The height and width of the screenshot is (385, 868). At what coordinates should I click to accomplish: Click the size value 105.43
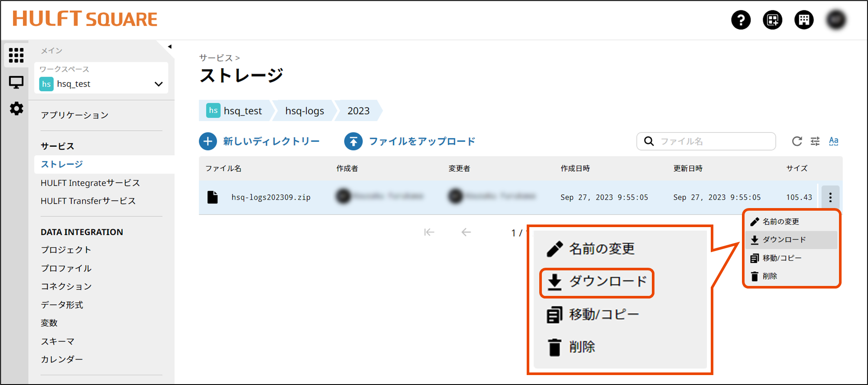coord(799,197)
